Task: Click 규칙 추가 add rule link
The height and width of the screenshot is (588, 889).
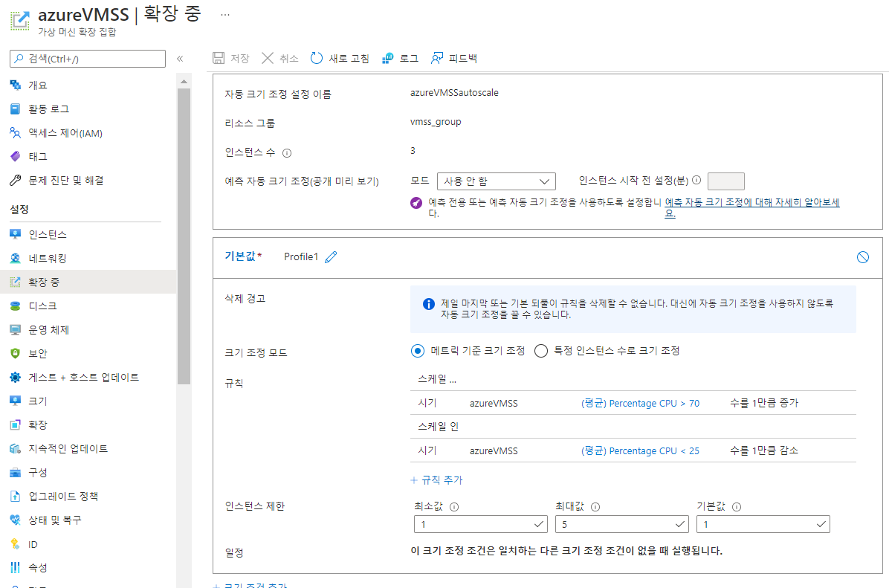Action: [x=436, y=480]
